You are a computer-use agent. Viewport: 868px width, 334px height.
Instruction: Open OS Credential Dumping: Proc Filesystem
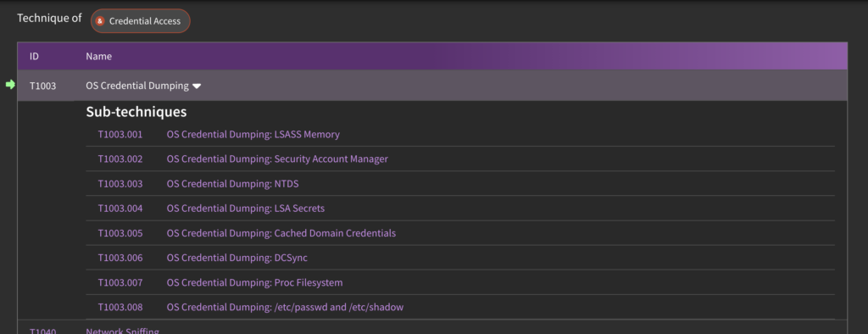coord(254,282)
